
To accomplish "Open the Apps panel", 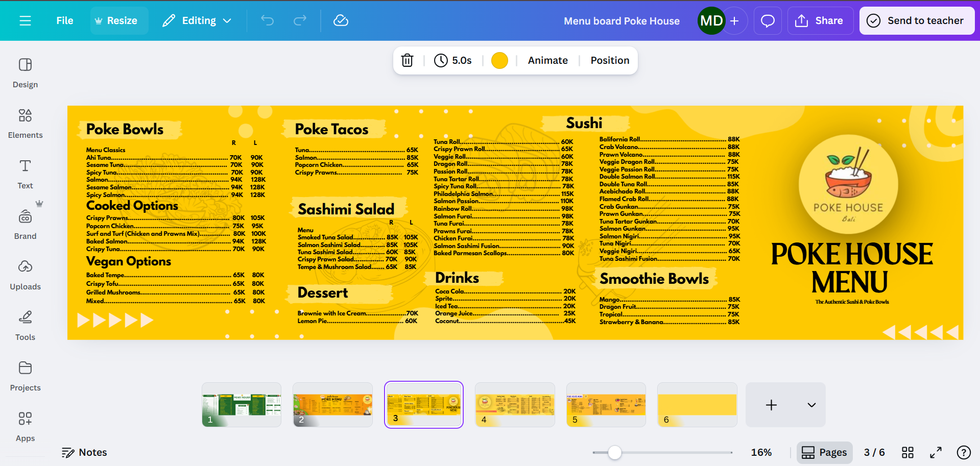I will tap(25, 427).
